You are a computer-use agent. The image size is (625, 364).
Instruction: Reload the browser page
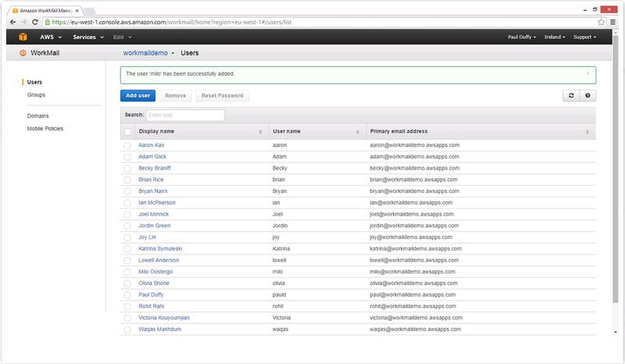pyautogui.click(x=35, y=23)
